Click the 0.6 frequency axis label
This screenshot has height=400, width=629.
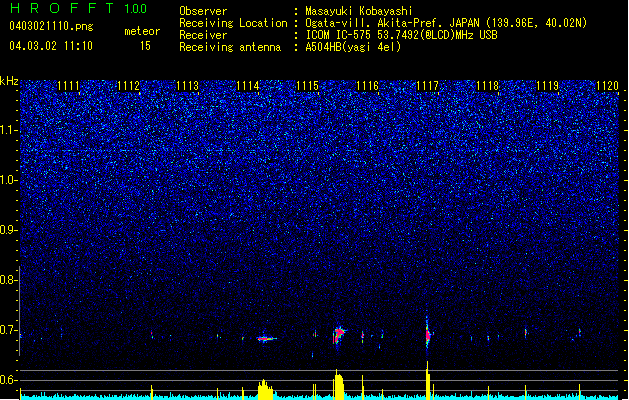(x=9, y=380)
